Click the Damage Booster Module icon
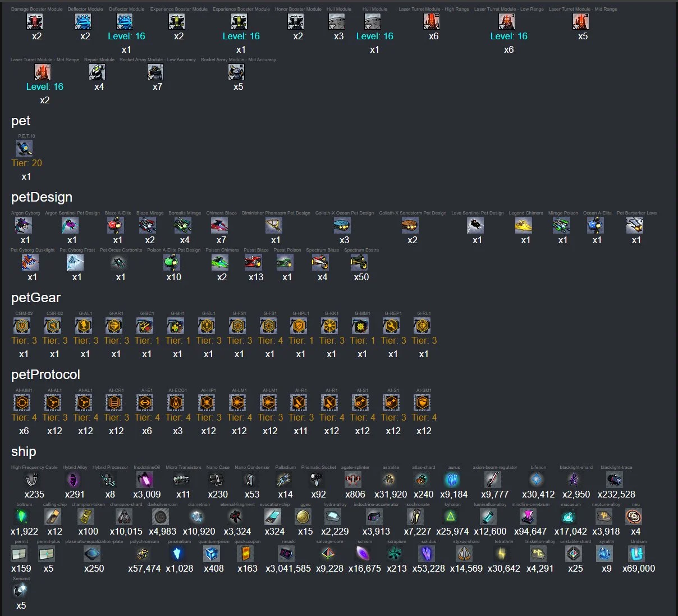 pyautogui.click(x=35, y=22)
